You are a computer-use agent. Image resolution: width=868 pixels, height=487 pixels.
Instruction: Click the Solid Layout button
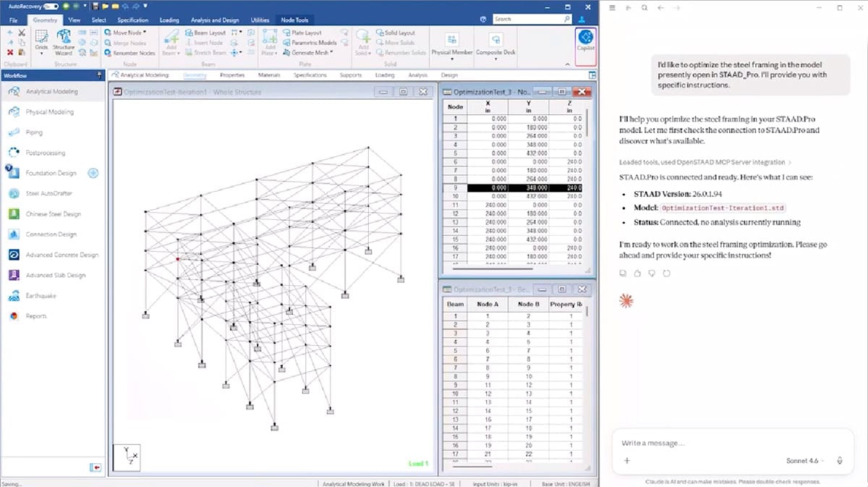tap(395, 33)
